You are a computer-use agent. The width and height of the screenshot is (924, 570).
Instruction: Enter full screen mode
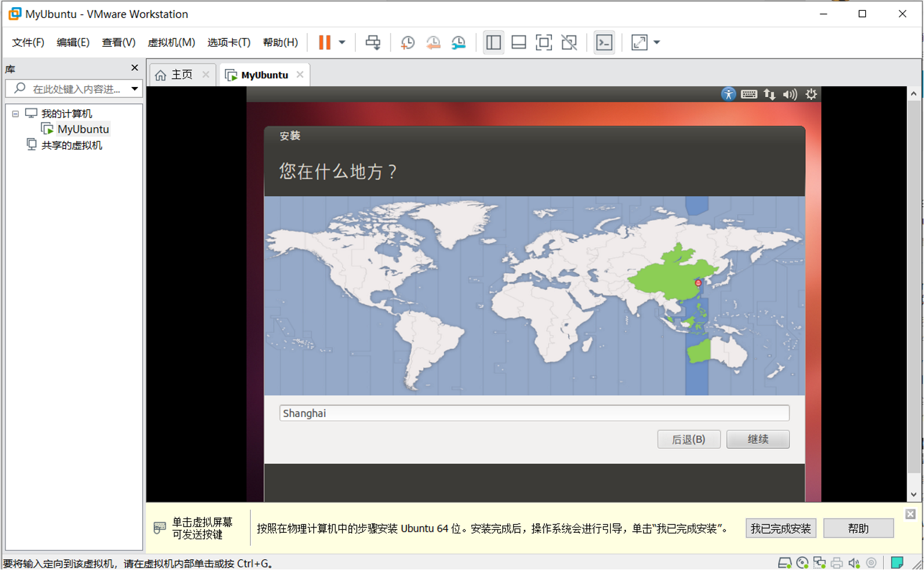(544, 43)
